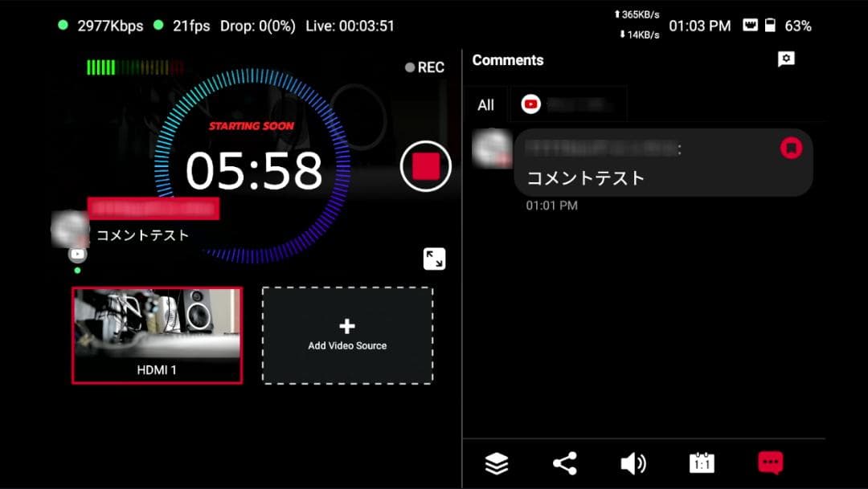Viewport: 868px width, 489px height.
Task: Select the YouTube channel comments tab
Action: [x=568, y=104]
